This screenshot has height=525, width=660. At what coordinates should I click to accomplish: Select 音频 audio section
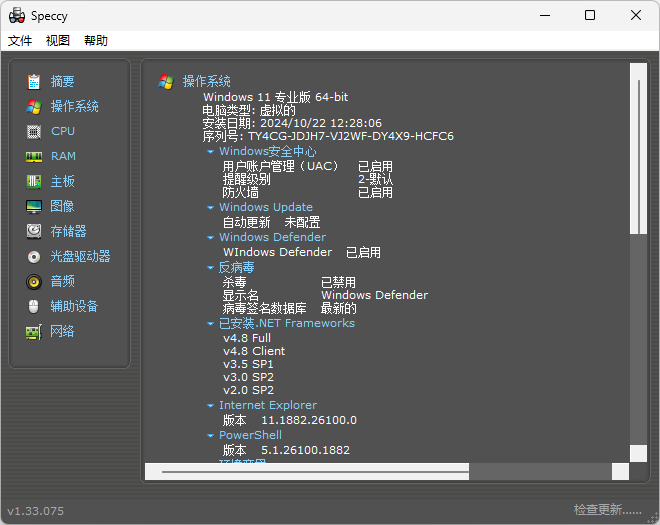(x=62, y=281)
